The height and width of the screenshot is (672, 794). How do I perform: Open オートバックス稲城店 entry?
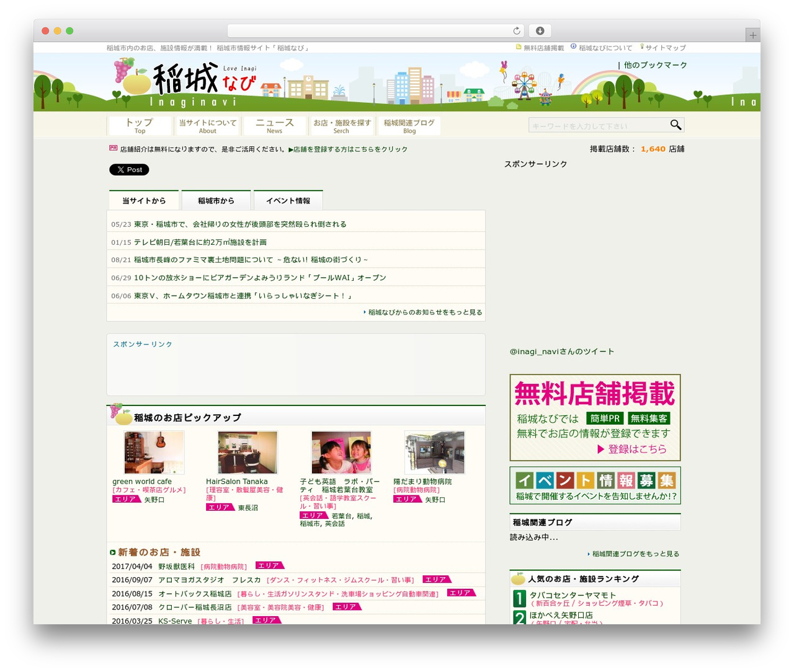[x=195, y=594]
